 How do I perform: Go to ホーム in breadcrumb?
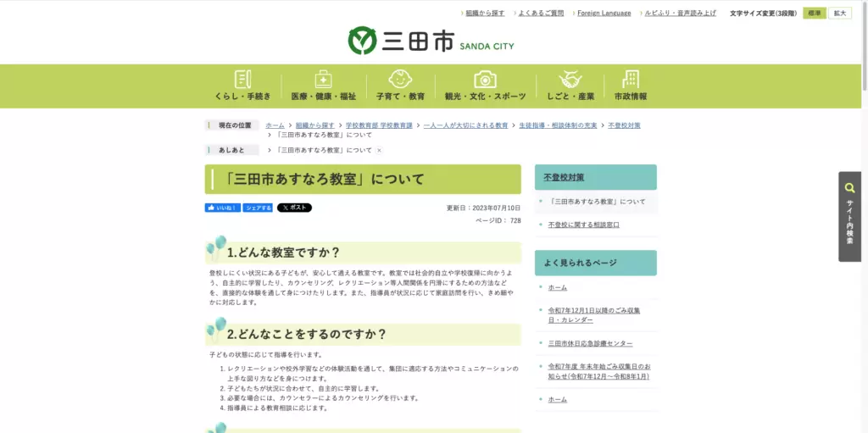pyautogui.click(x=275, y=125)
